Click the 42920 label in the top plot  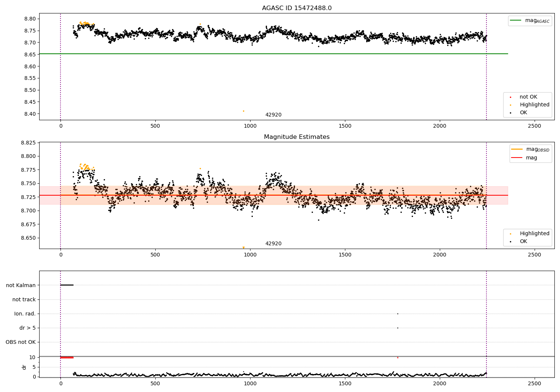tap(273, 115)
